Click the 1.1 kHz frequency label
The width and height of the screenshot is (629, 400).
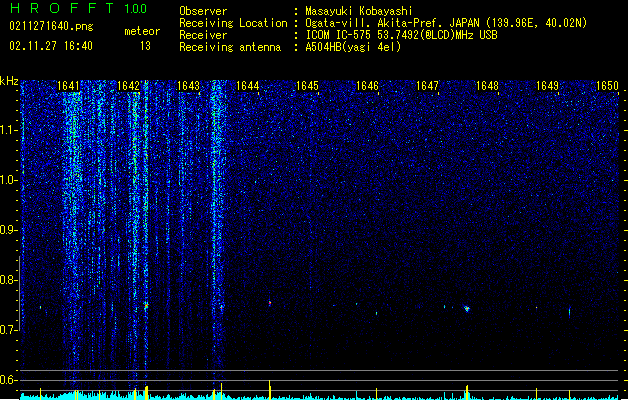[8, 130]
